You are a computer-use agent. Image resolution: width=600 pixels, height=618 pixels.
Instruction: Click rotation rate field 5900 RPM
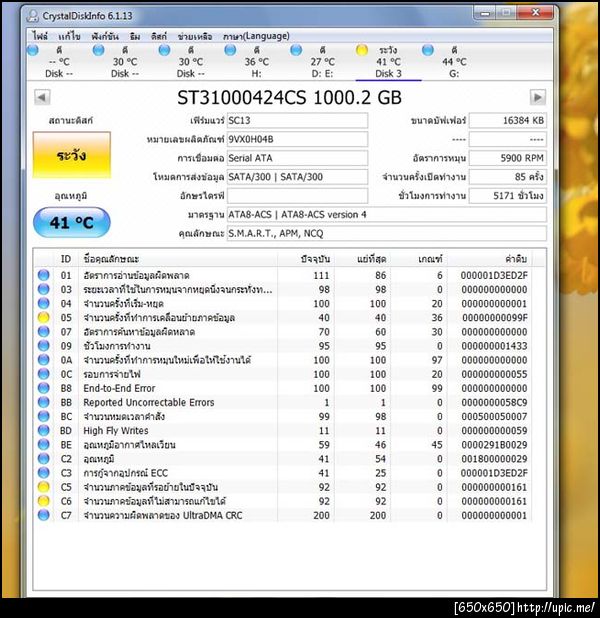coord(507,158)
